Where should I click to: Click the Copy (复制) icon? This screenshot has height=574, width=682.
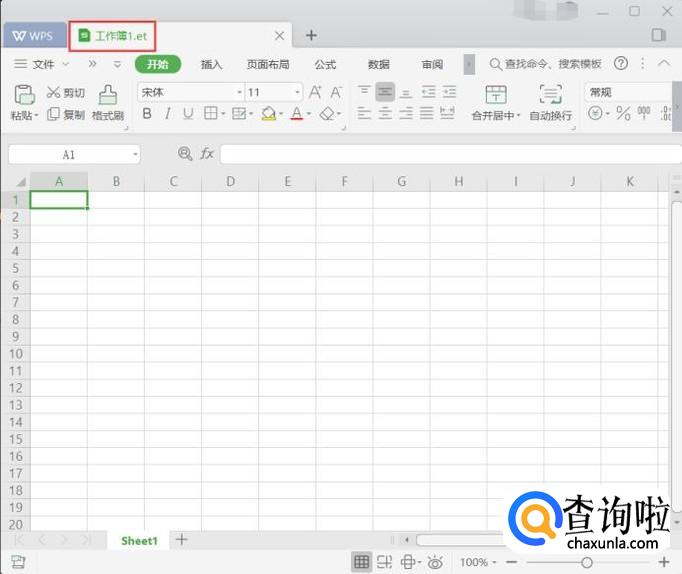tap(54, 115)
